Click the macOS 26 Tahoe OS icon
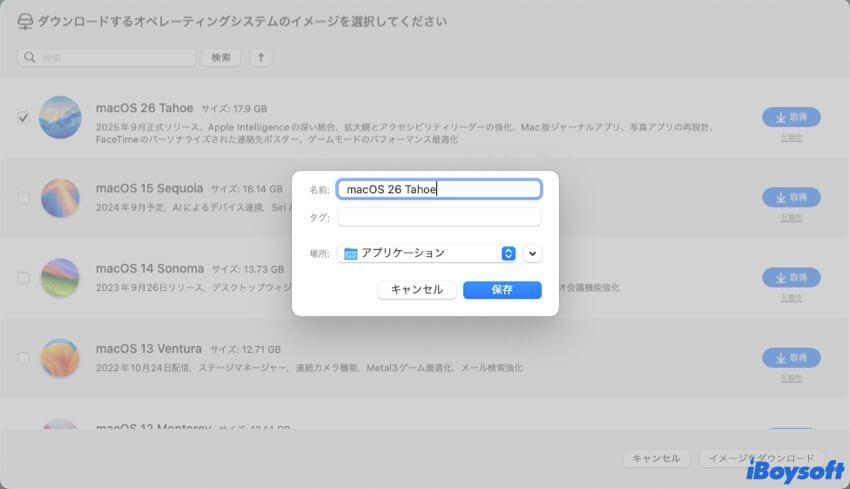The height and width of the screenshot is (489, 850). coord(60,118)
